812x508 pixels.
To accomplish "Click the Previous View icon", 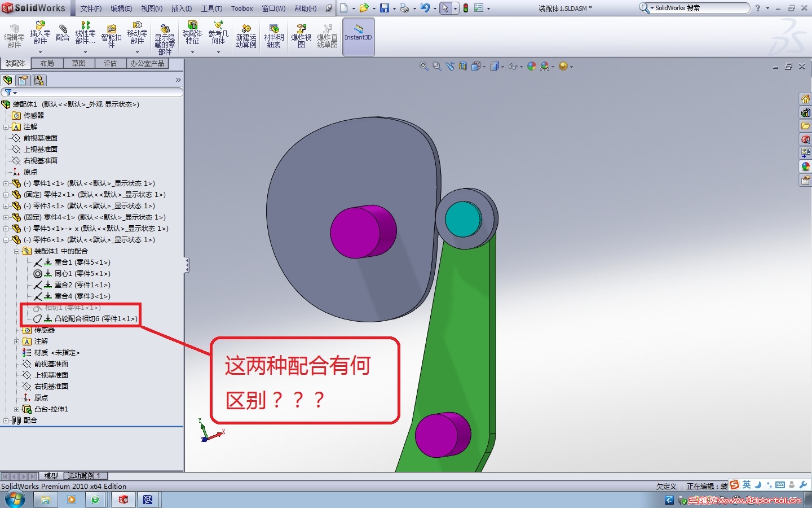I will click(450, 66).
